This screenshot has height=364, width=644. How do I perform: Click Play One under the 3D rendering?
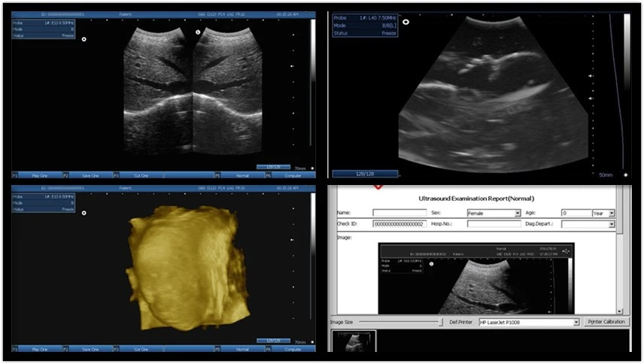[x=40, y=349]
